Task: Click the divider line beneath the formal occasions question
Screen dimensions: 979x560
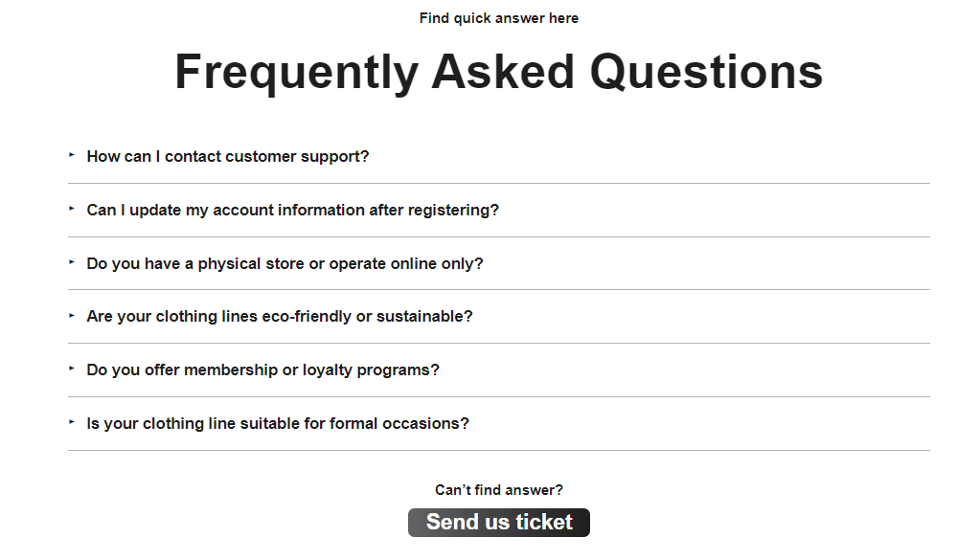Action: pos(499,450)
